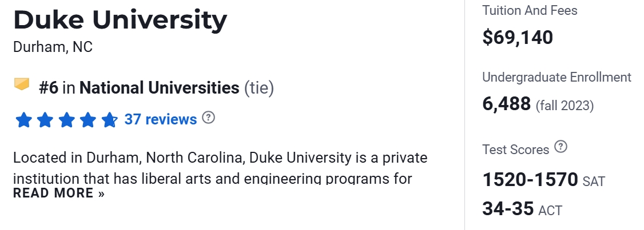
Task: Click the second blue rating star
Action: 45,120
